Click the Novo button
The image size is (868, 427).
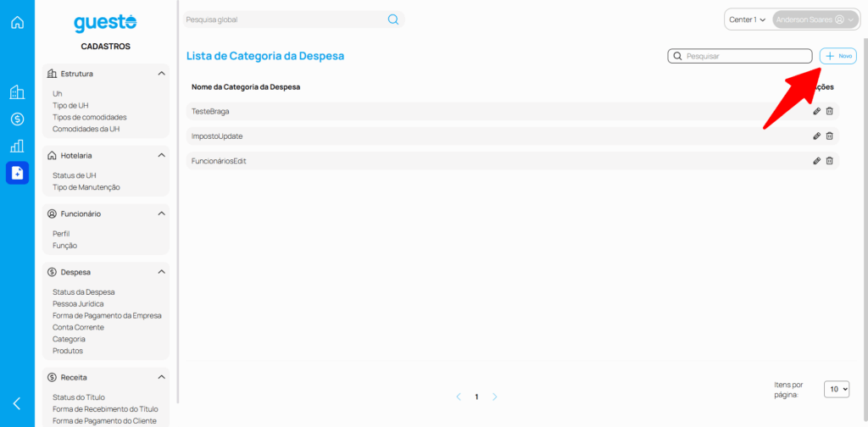point(837,56)
